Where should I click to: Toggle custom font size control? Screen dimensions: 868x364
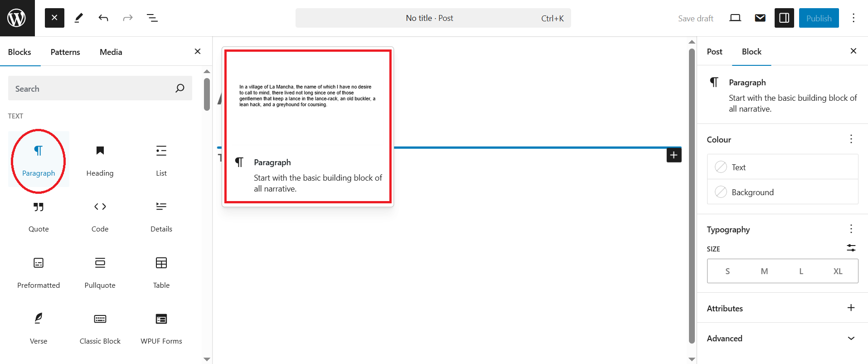(x=851, y=248)
